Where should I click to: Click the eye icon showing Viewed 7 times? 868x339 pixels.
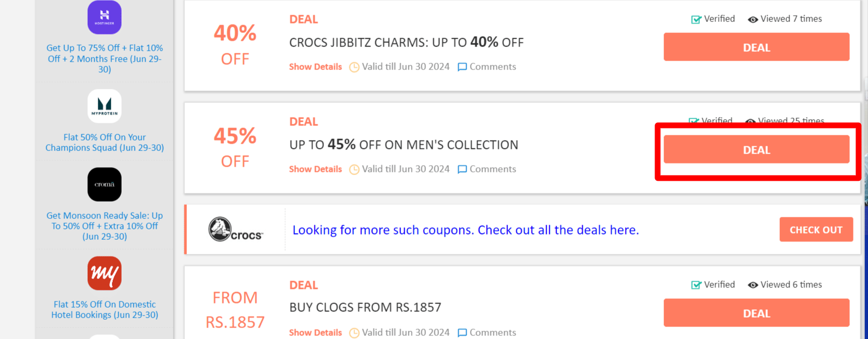[753, 19]
